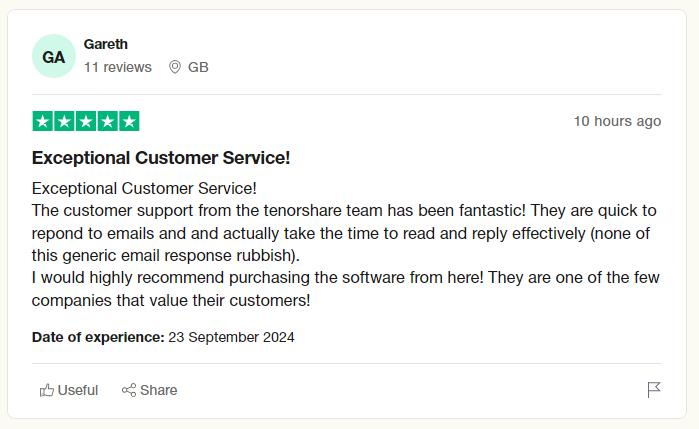
Task: Click the fourth green rating star
Action: pyautogui.click(x=107, y=121)
